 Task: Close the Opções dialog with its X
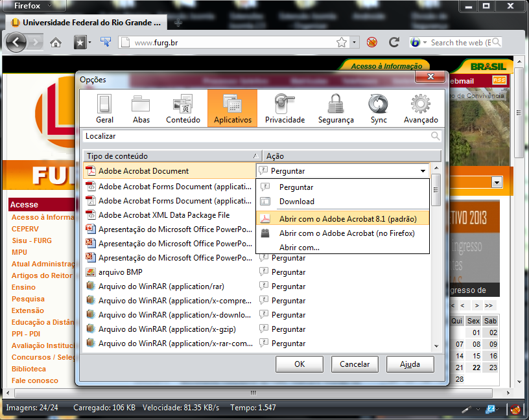[x=430, y=76]
